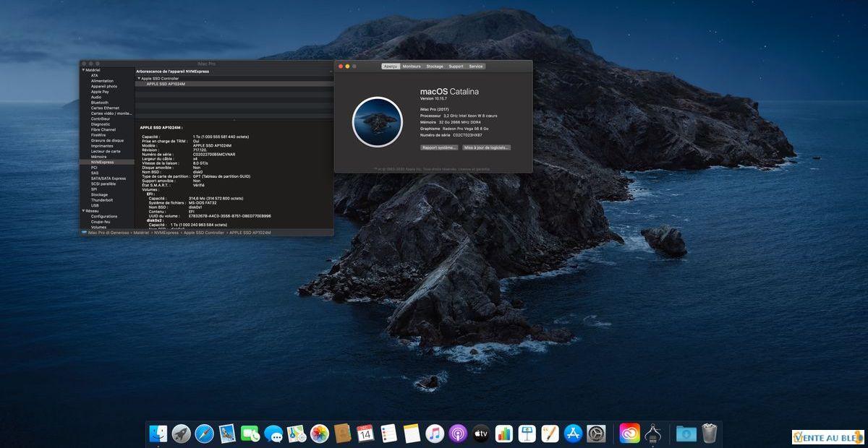This screenshot has width=868, height=448.
Task: Select APPLE SSD AP1024M device row
Action: pyautogui.click(x=234, y=84)
